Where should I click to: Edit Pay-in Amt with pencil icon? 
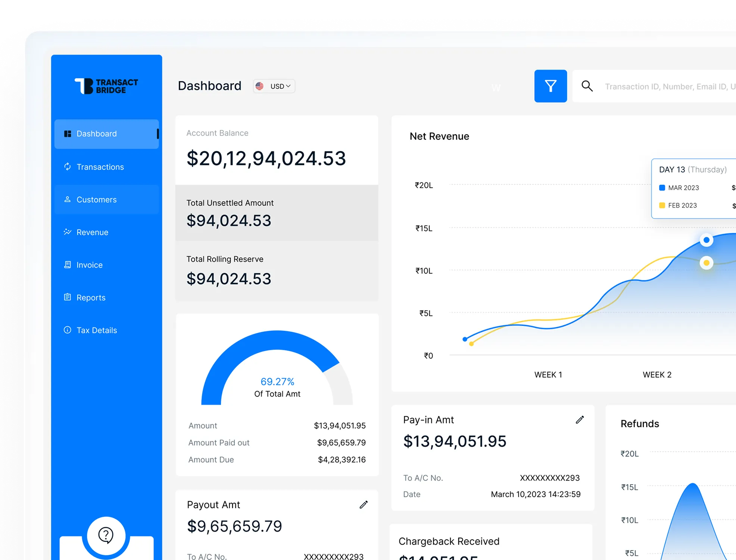[580, 420]
